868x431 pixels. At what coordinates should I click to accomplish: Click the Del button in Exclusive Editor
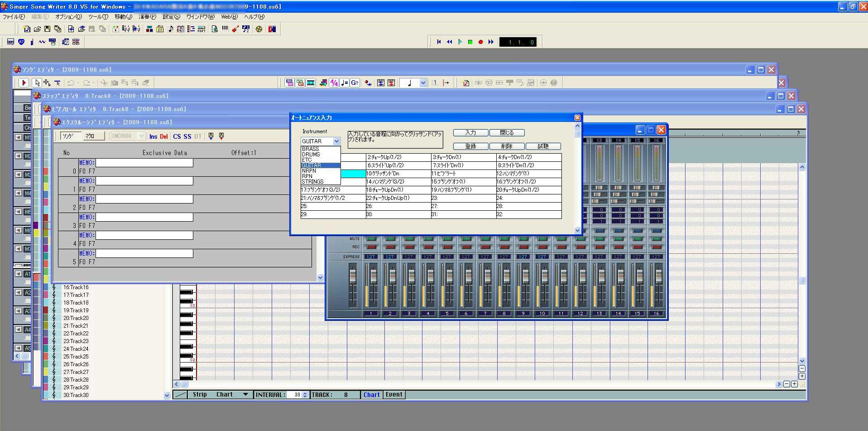pyautogui.click(x=164, y=136)
